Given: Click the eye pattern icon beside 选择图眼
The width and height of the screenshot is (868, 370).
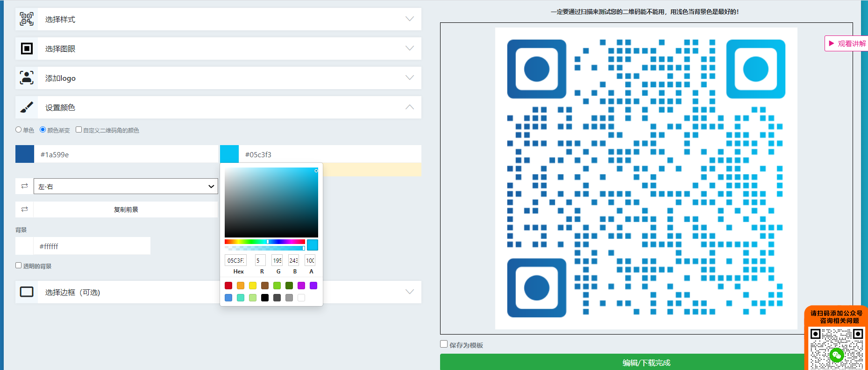Looking at the screenshot, I should [x=27, y=49].
